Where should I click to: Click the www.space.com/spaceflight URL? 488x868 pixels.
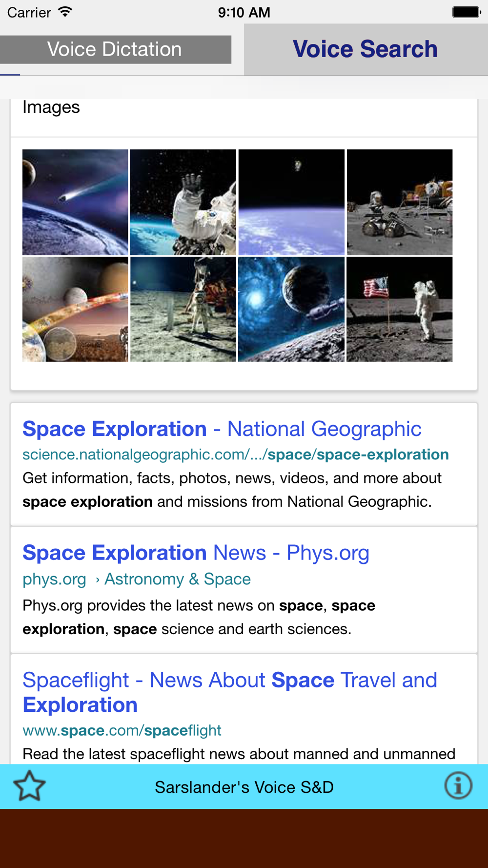coord(122,730)
